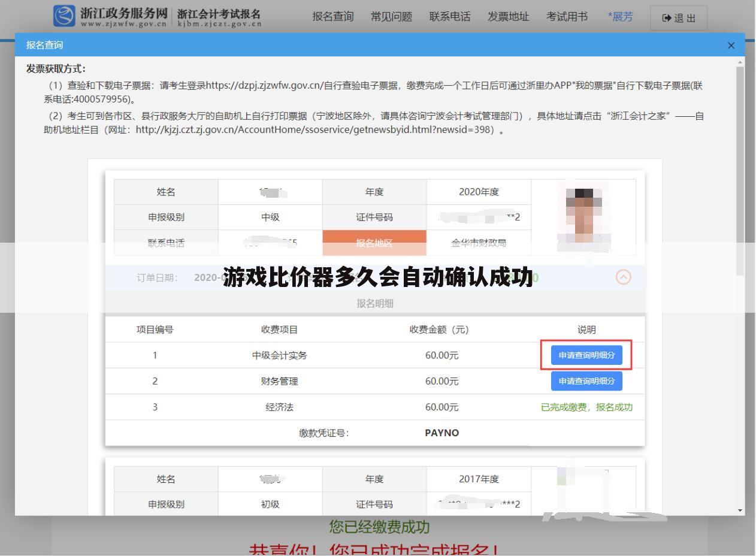This screenshot has width=756, height=556.
Task: Click the 您已经缴费成功 message
Action: (380, 527)
